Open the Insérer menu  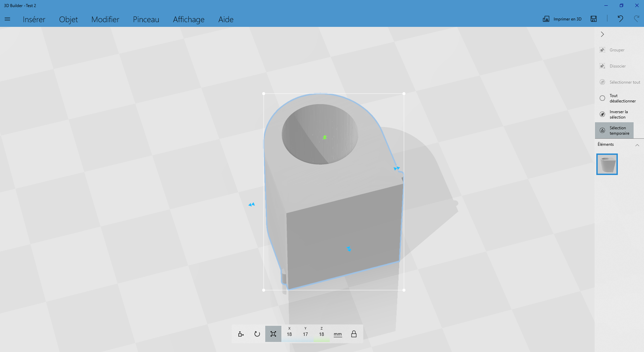[34, 19]
